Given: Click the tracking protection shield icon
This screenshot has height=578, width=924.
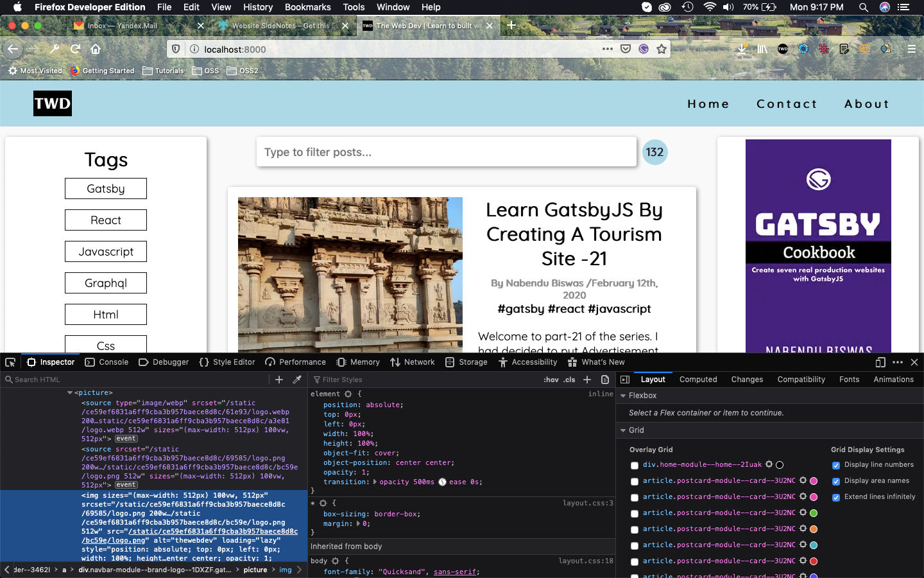Looking at the screenshot, I should coord(176,49).
